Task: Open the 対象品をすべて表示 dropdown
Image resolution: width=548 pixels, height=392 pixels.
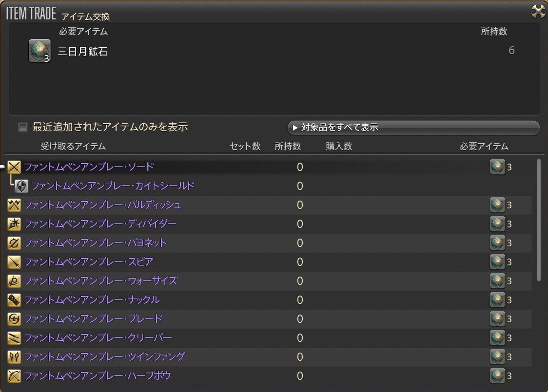Action: pos(413,128)
